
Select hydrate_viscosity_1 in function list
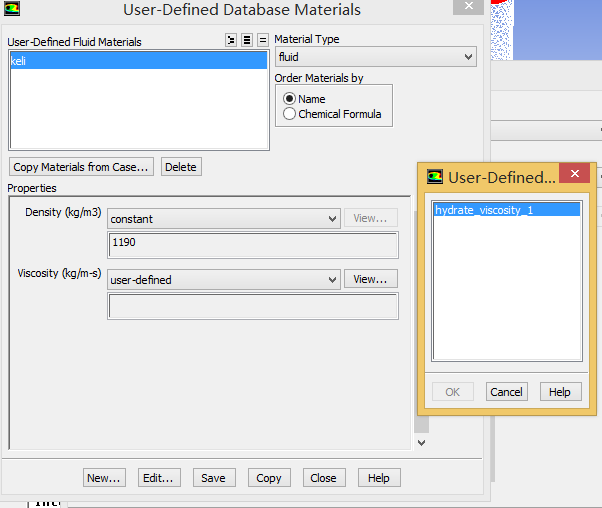507,210
